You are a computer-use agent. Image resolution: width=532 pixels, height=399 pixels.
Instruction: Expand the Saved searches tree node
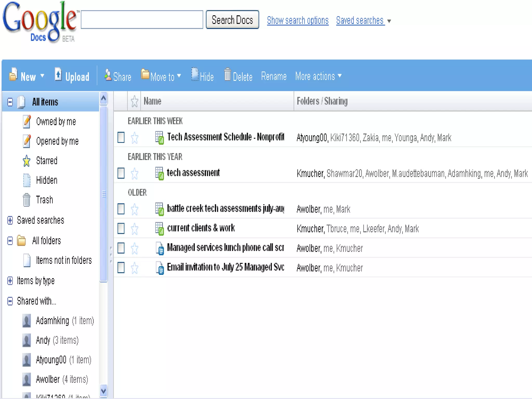point(10,220)
